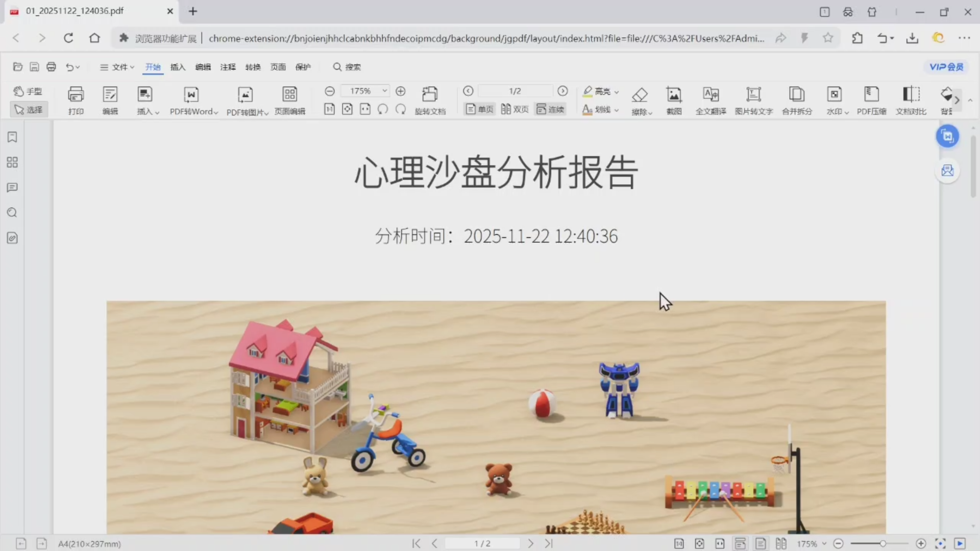This screenshot has width=980, height=551.
Task: Select the hand (手型) tool button
Action: click(28, 91)
